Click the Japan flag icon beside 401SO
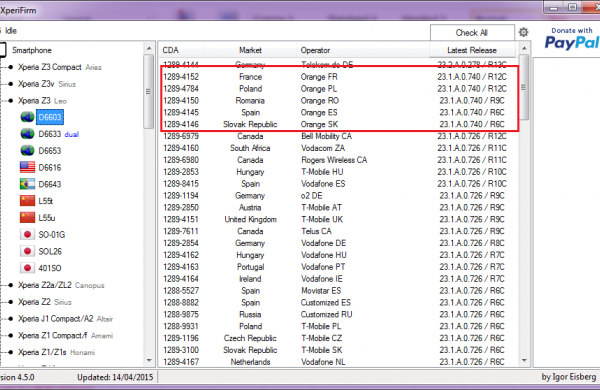 27,268
